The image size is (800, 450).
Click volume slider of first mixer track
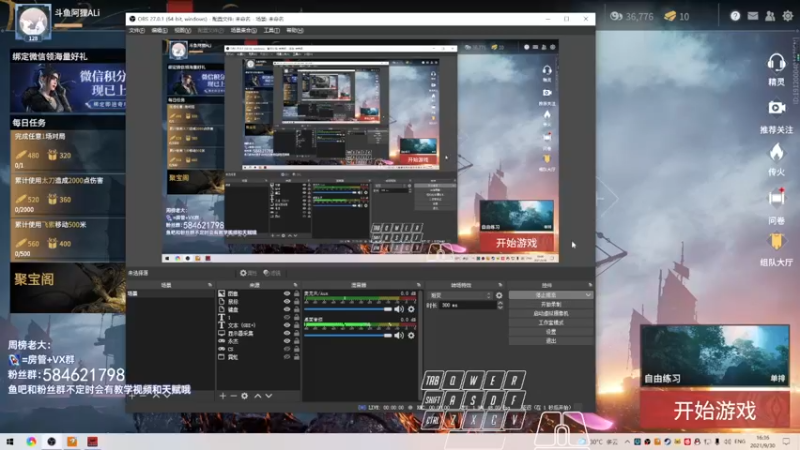[x=348, y=309]
